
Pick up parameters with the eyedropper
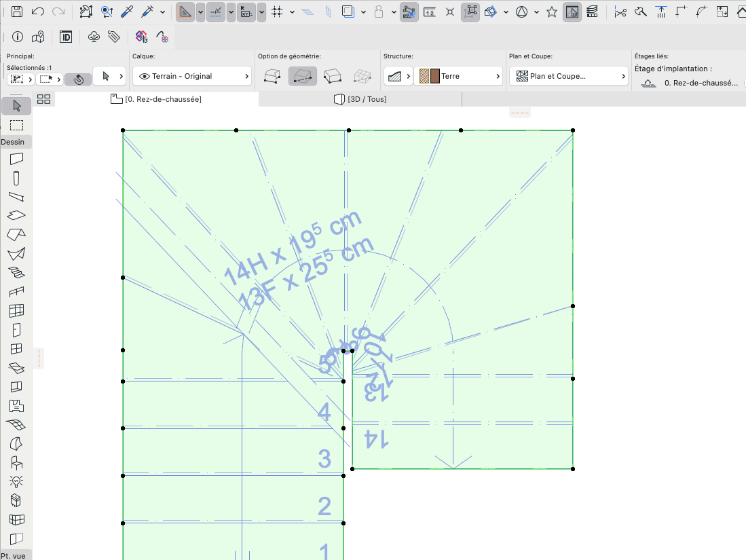(127, 12)
